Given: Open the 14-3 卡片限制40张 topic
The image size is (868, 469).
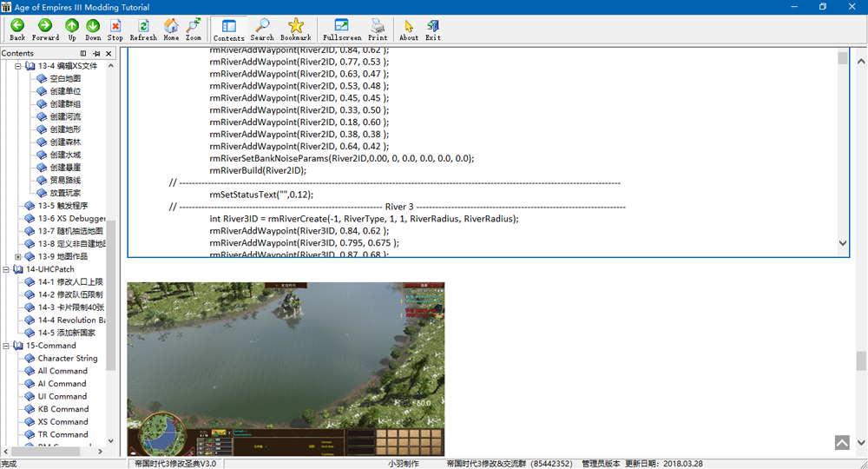Looking at the screenshot, I should click(71, 307).
